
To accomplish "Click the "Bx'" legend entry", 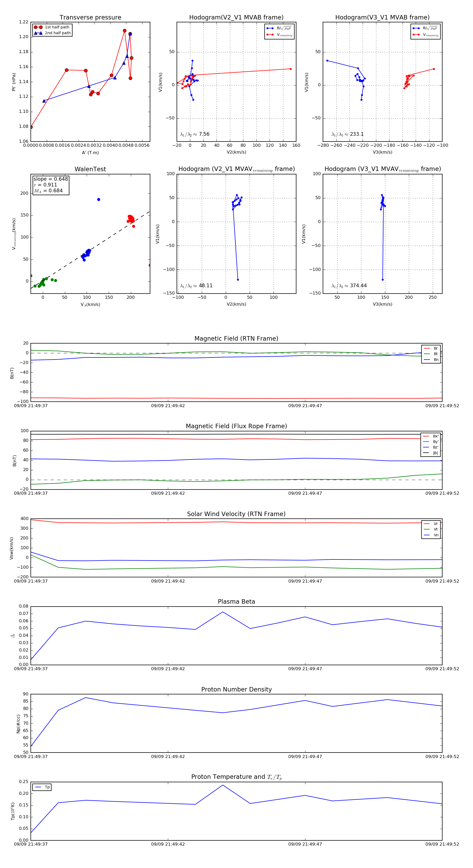I will (431, 436).
